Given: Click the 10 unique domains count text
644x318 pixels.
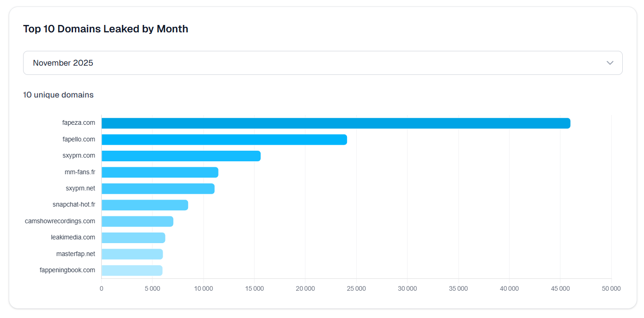Looking at the screenshot, I should [58, 95].
